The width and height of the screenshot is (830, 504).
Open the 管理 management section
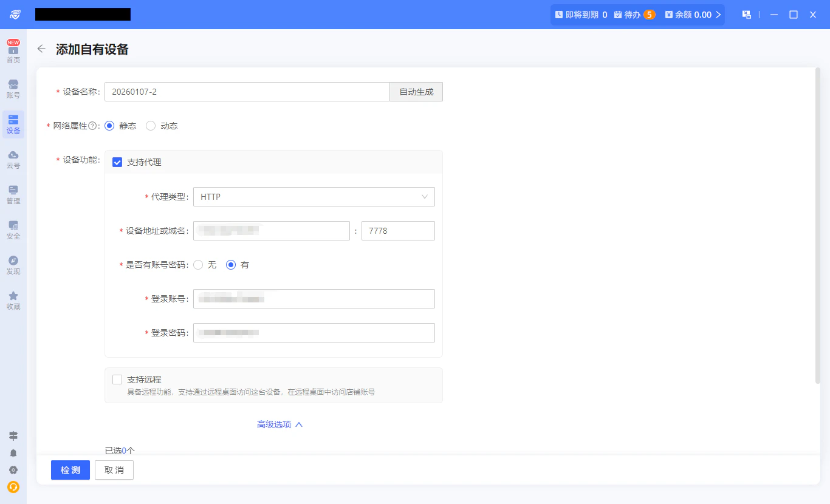pos(13,196)
